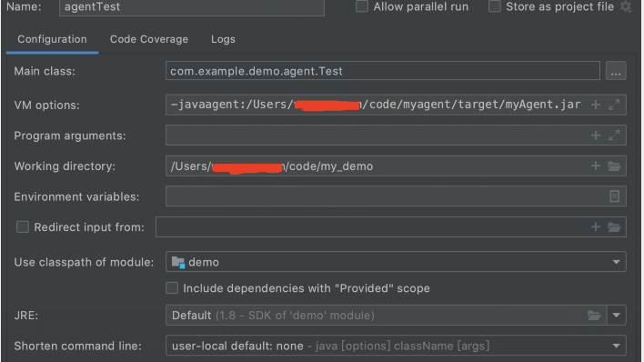Click the "VM options:" label

pyautogui.click(x=46, y=106)
